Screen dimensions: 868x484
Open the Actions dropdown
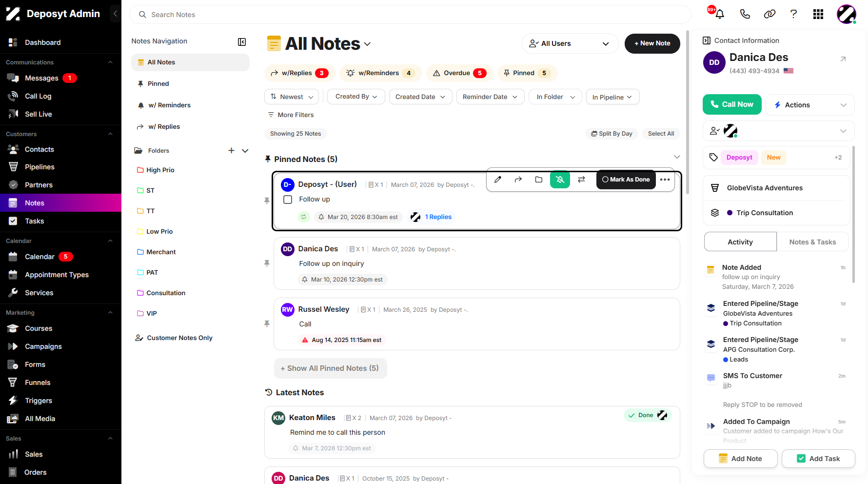coord(810,105)
